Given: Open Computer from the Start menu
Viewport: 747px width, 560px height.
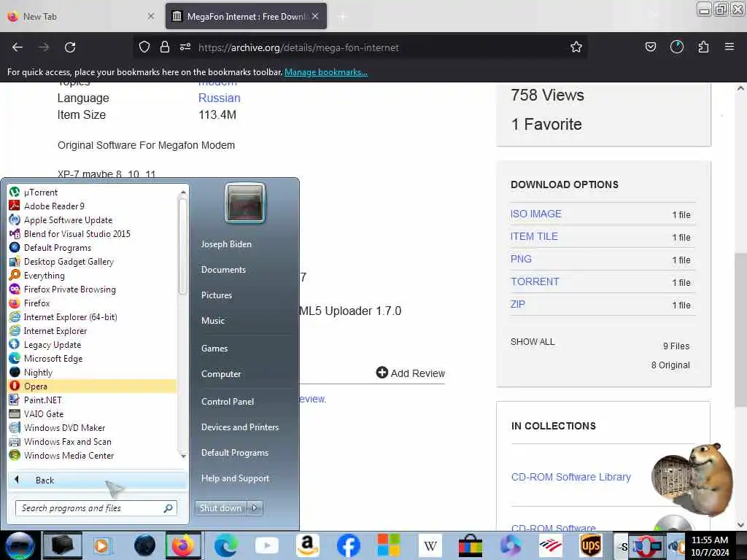Looking at the screenshot, I should pos(220,374).
